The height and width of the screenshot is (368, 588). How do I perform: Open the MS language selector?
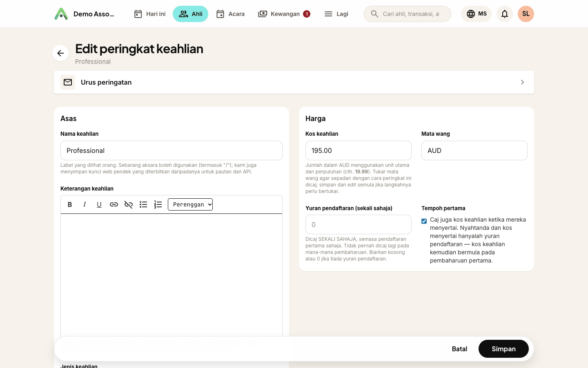[x=477, y=14]
